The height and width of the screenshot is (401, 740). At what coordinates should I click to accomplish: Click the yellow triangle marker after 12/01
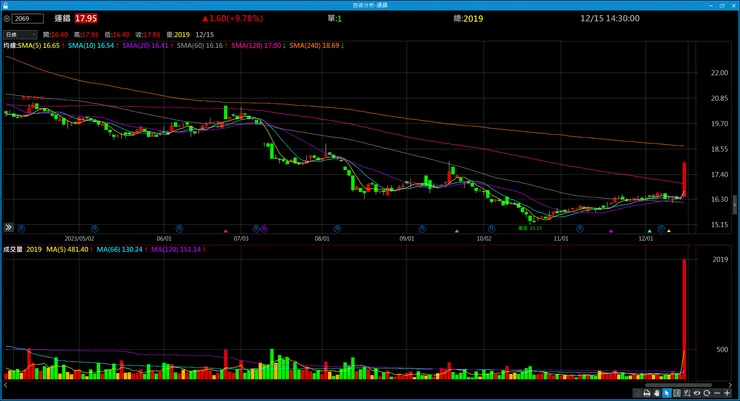[669, 231]
